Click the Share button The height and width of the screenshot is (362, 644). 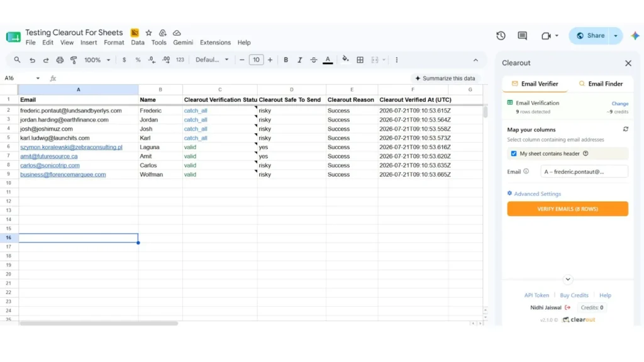click(x=590, y=36)
